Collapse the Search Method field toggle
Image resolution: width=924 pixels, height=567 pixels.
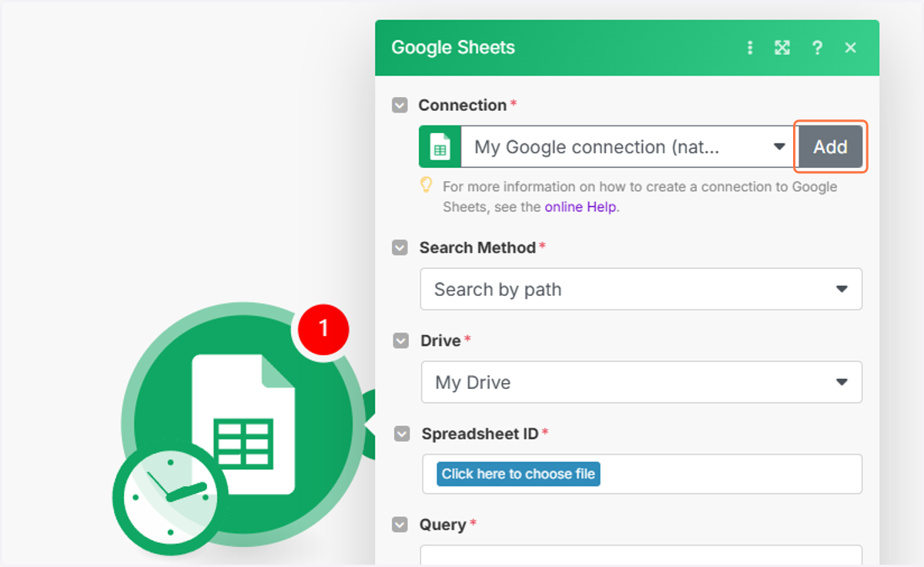[x=400, y=248]
